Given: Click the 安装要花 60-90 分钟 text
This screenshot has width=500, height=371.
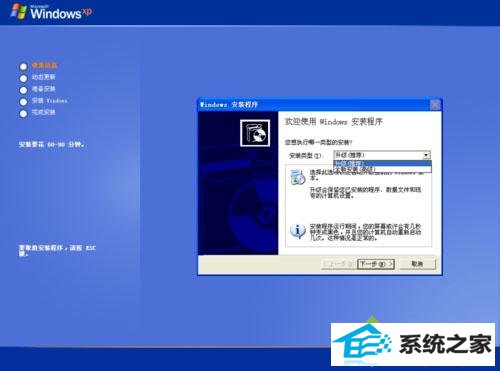Looking at the screenshot, I should (x=52, y=145).
